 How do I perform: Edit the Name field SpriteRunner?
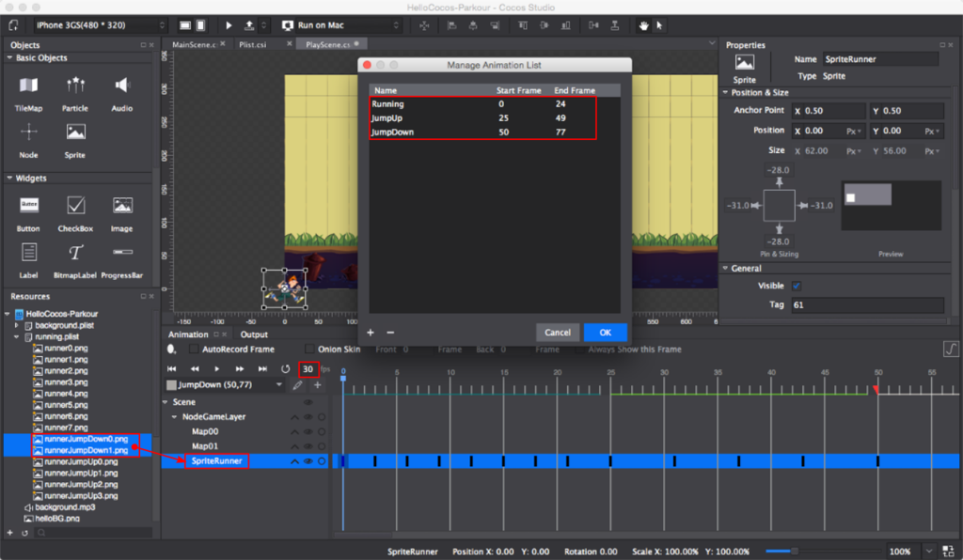(880, 59)
